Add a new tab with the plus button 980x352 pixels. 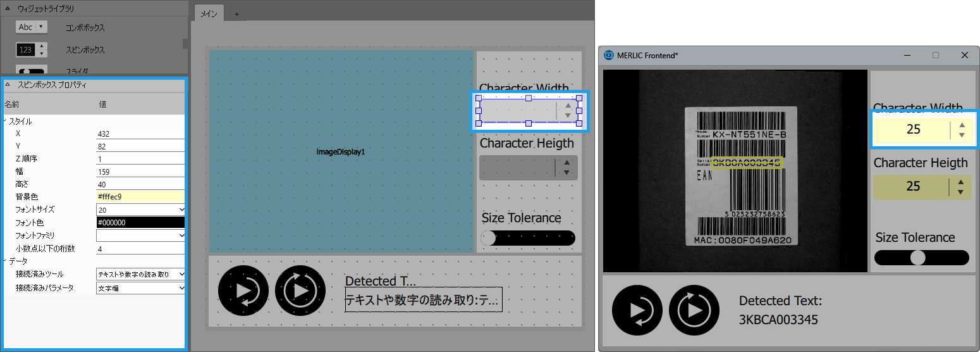tap(237, 13)
